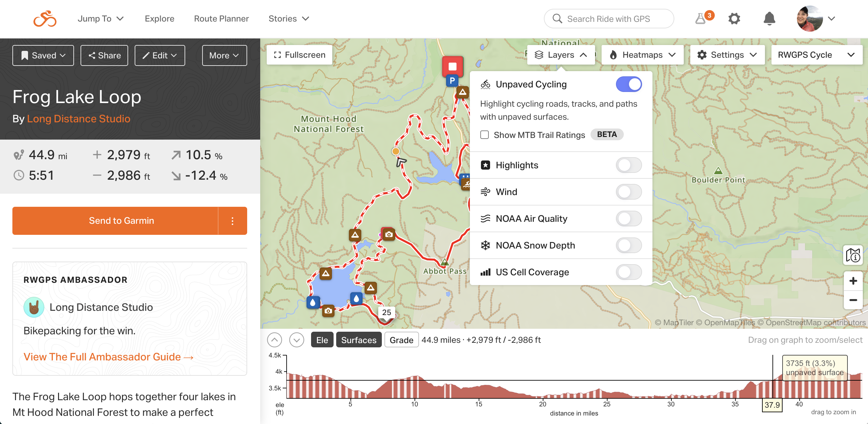Go to Route Planner
868x424 pixels.
(221, 19)
